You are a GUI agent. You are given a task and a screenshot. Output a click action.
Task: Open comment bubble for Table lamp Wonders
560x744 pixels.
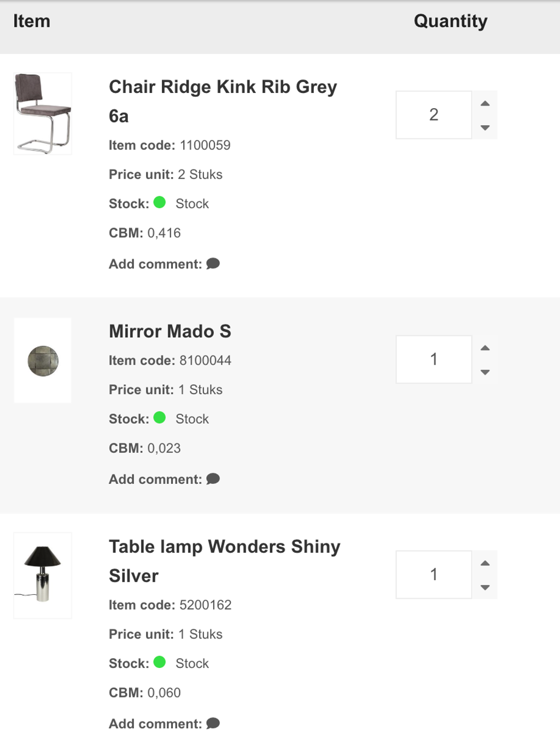[x=213, y=723]
